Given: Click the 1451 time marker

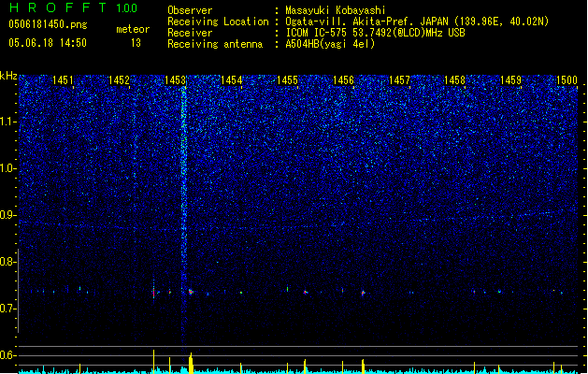Looking at the screenshot, I should [63, 80].
